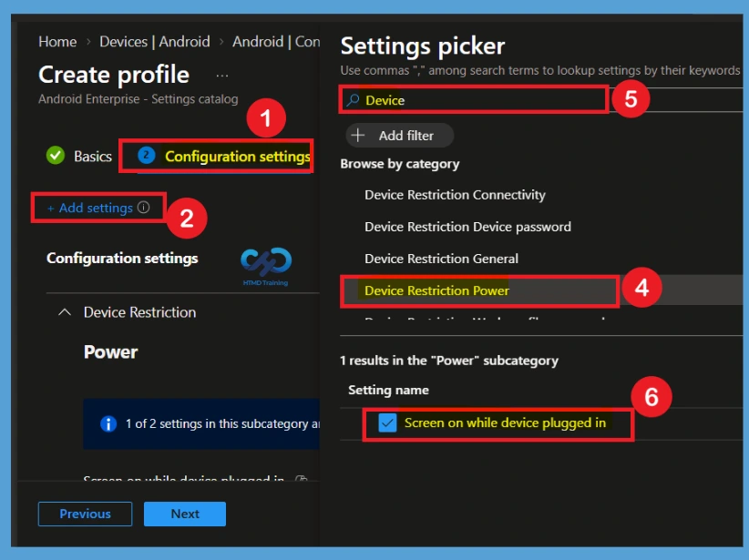
Task: Click the + Add settings link
Action: [90, 208]
